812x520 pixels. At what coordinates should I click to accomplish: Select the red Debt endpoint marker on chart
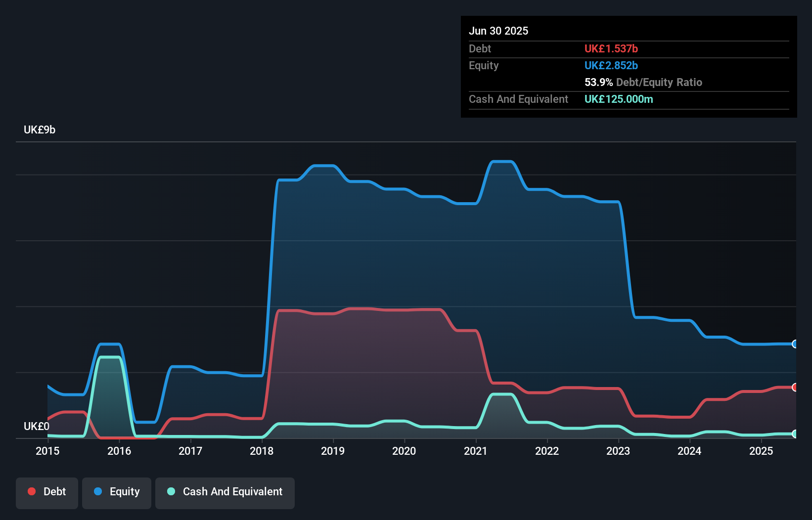pyautogui.click(x=795, y=388)
